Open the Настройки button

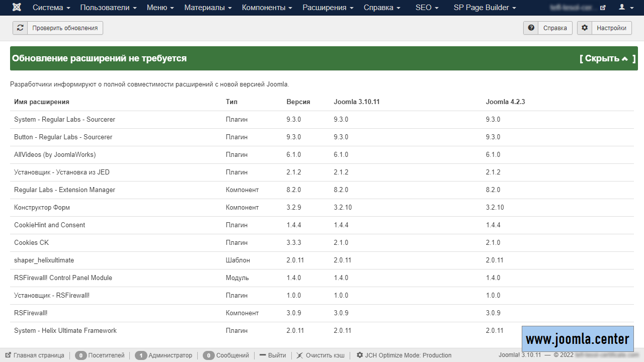(604, 28)
